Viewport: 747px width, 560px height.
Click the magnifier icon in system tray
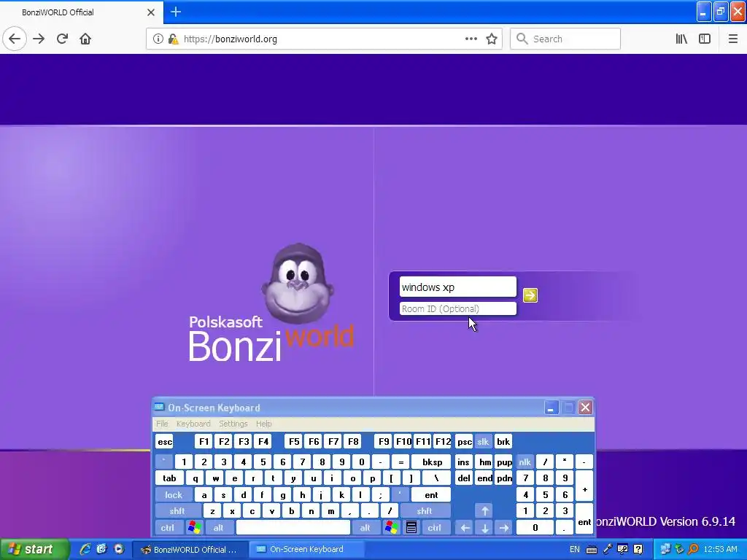[693, 550]
